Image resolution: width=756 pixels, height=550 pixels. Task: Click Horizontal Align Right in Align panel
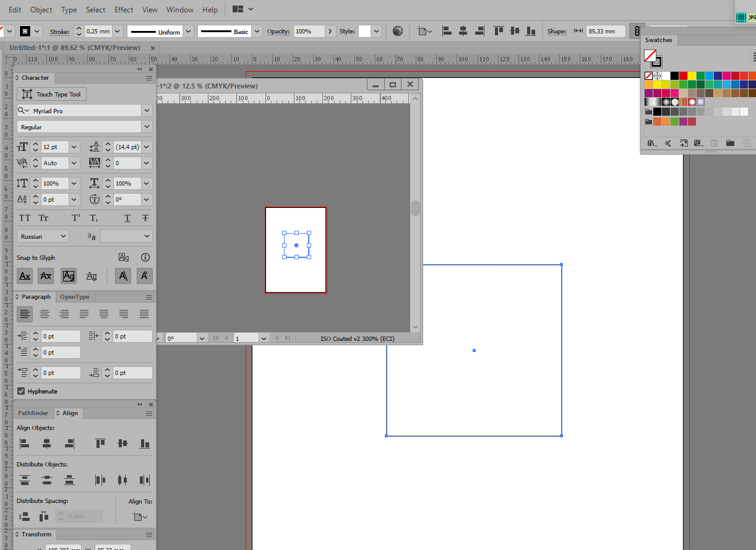(x=69, y=444)
